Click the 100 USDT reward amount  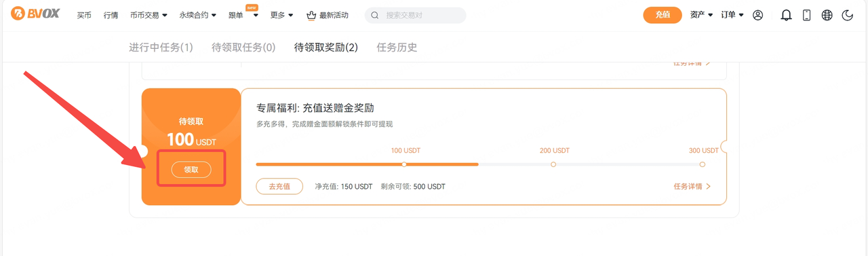click(191, 140)
